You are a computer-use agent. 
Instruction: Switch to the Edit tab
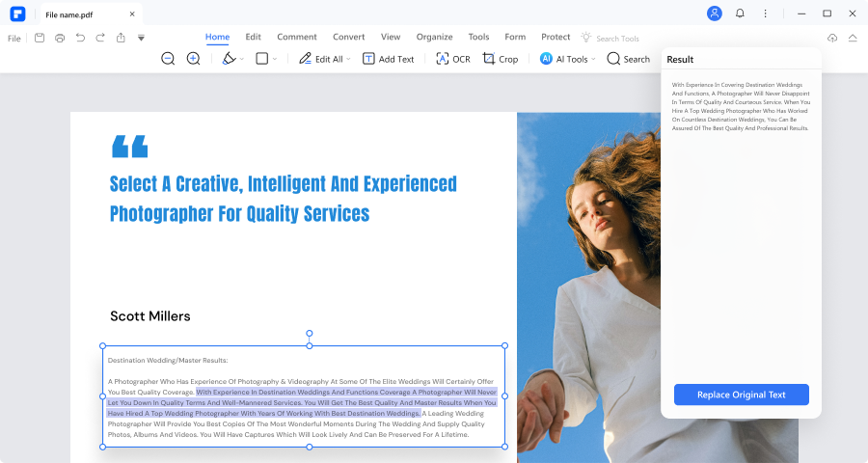253,37
